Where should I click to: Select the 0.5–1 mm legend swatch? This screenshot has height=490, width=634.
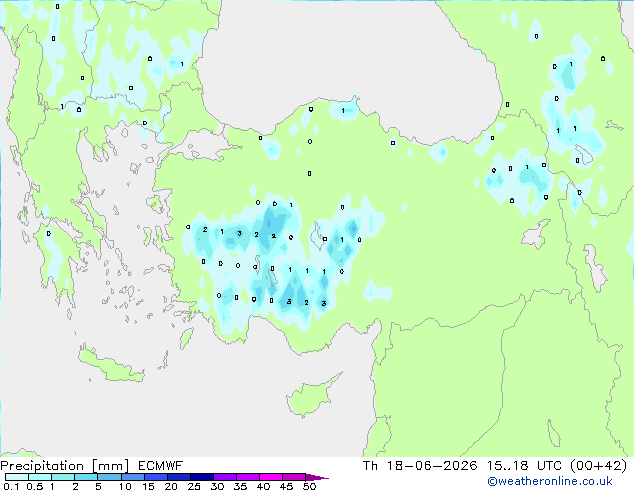click(40, 477)
